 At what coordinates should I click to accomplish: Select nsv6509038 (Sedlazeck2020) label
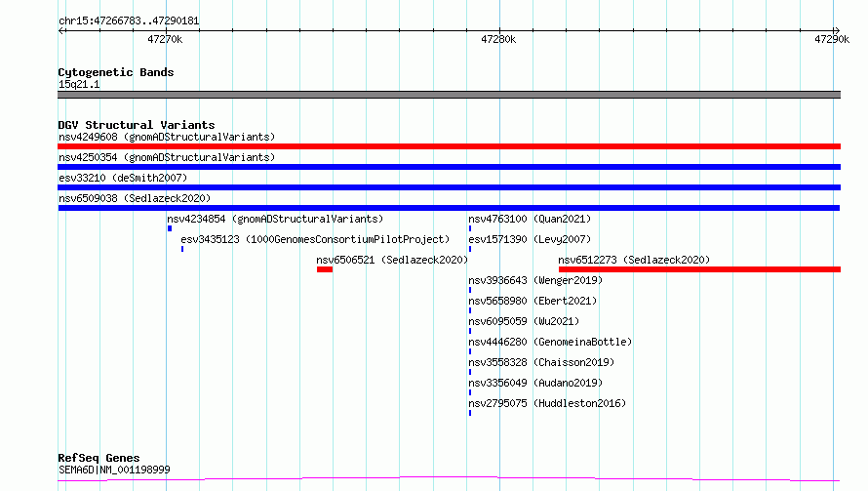click(135, 198)
